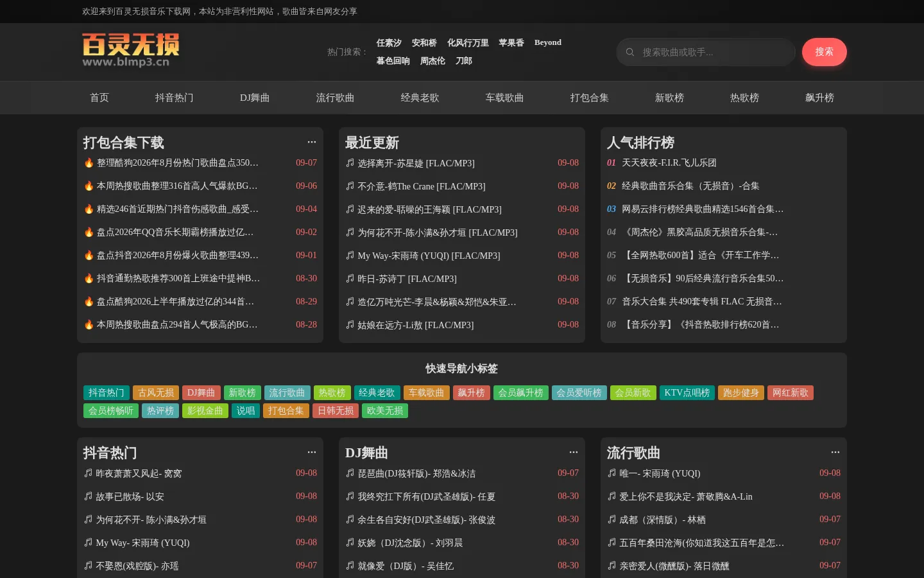Open ranked item 02 经典歌曲音乐合集
The image size is (924, 578).
point(690,186)
